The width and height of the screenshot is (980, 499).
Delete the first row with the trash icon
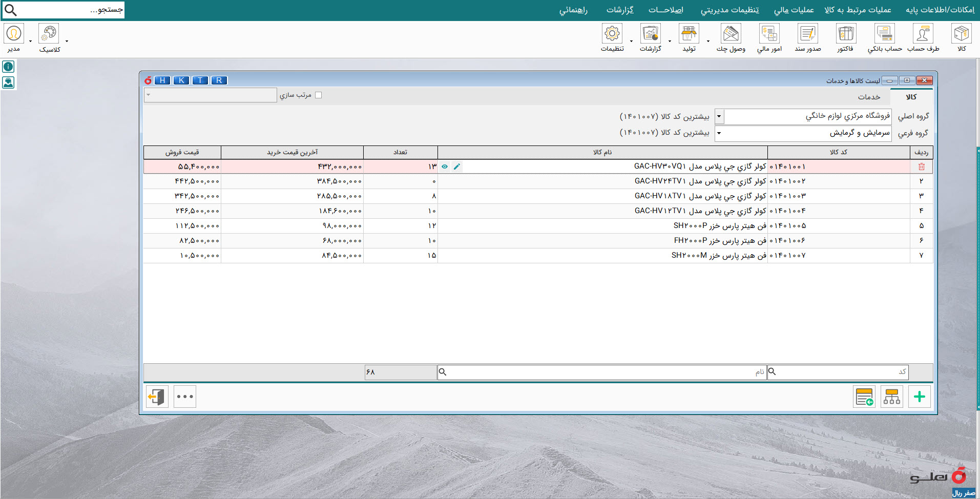coord(922,167)
